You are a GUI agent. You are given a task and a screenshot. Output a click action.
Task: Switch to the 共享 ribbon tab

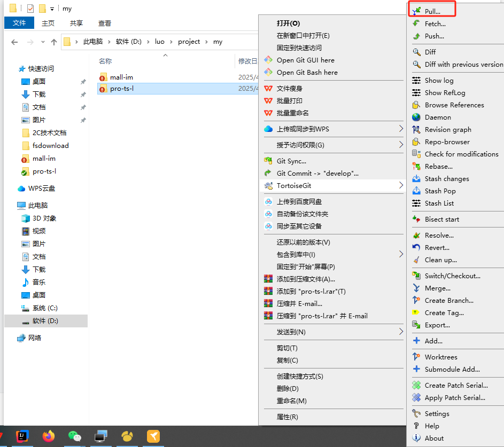point(76,23)
